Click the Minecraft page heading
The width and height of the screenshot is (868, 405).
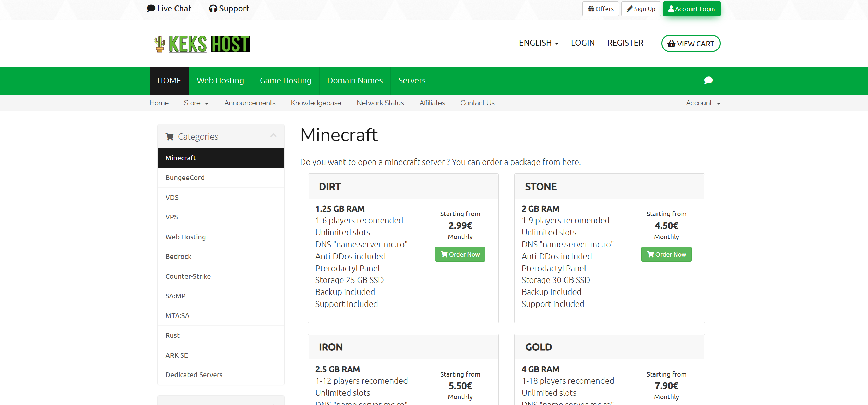[339, 134]
